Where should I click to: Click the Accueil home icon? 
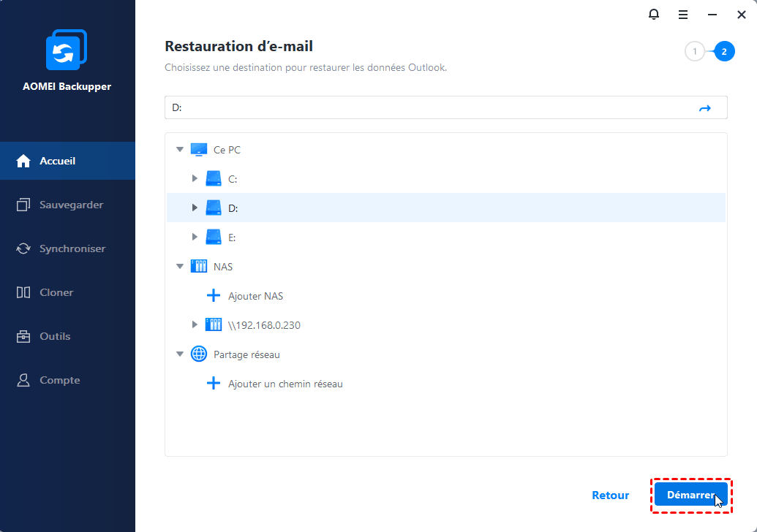(x=23, y=161)
